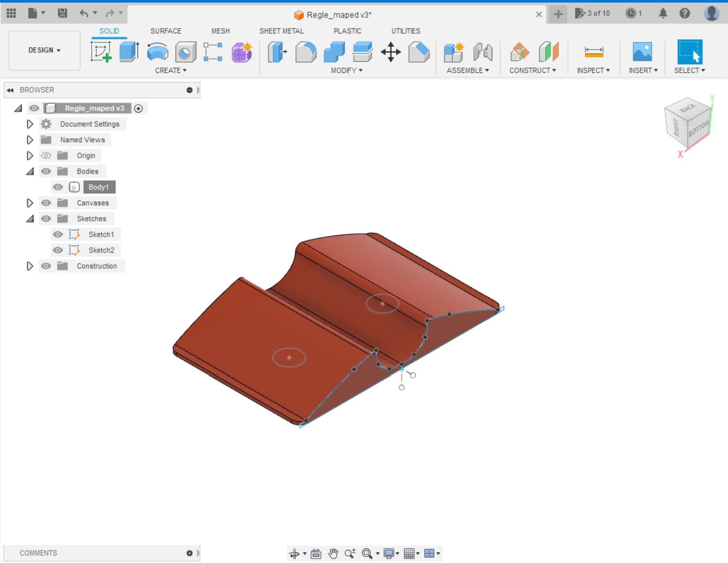Show the hidden Origin folder

(x=46, y=155)
